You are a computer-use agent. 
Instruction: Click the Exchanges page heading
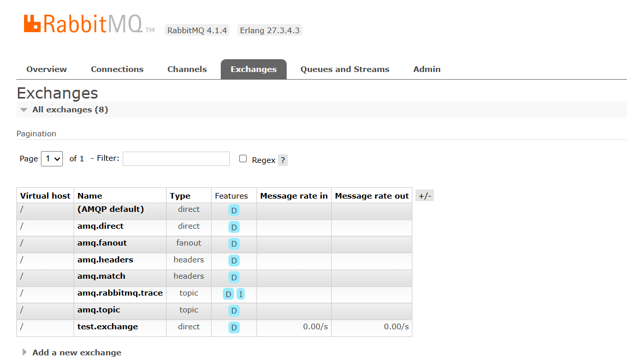click(57, 93)
